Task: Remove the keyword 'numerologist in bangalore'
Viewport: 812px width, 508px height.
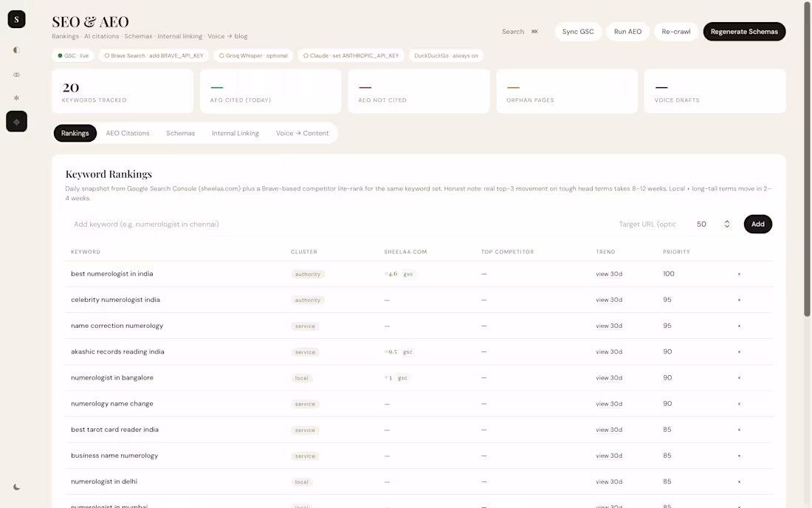Action: 739,377
